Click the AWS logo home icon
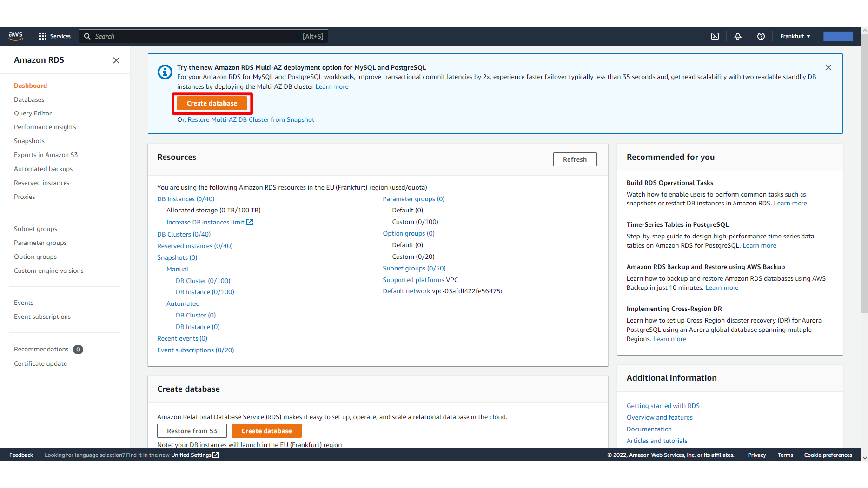The image size is (868, 488). tap(15, 36)
